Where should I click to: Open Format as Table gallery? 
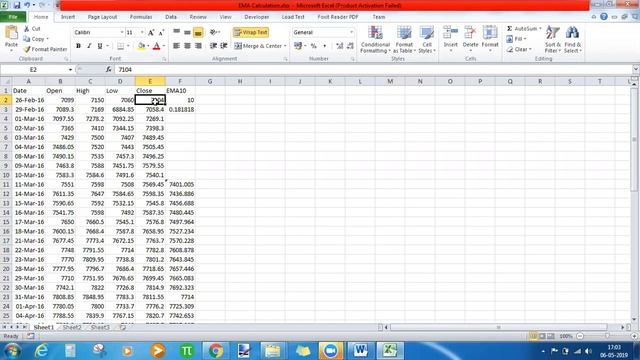coord(404,40)
